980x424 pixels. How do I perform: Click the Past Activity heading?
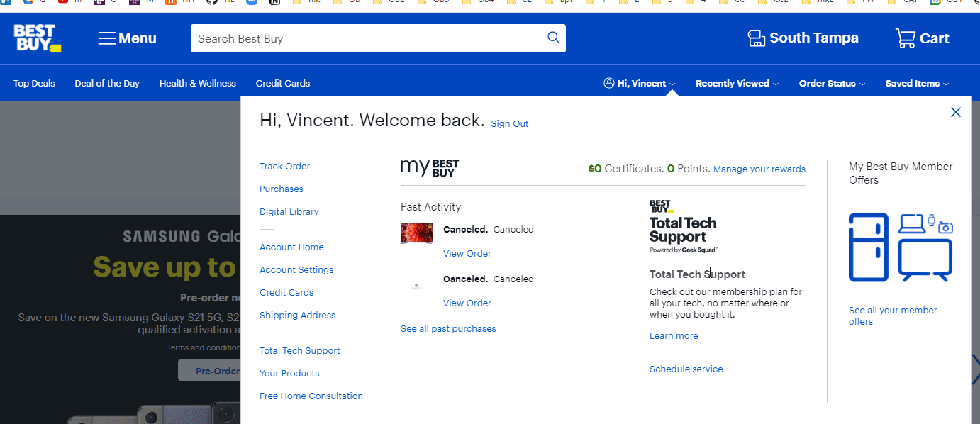[430, 207]
